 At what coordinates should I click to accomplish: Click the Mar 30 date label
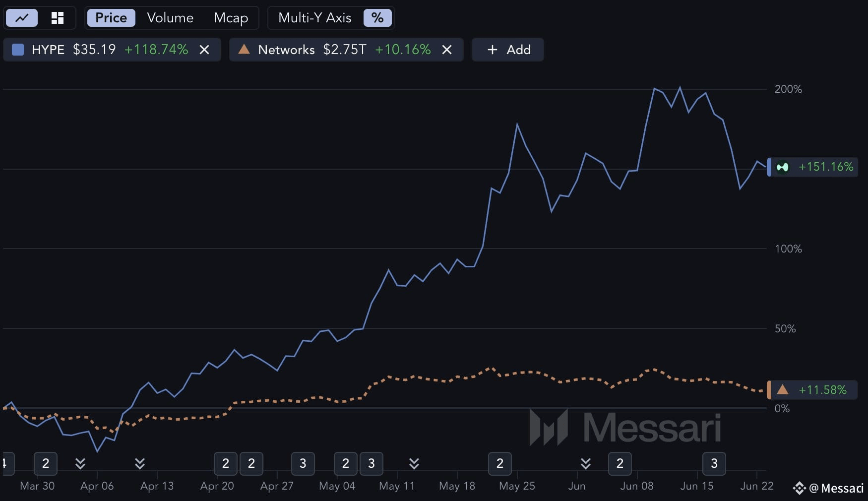(x=37, y=486)
